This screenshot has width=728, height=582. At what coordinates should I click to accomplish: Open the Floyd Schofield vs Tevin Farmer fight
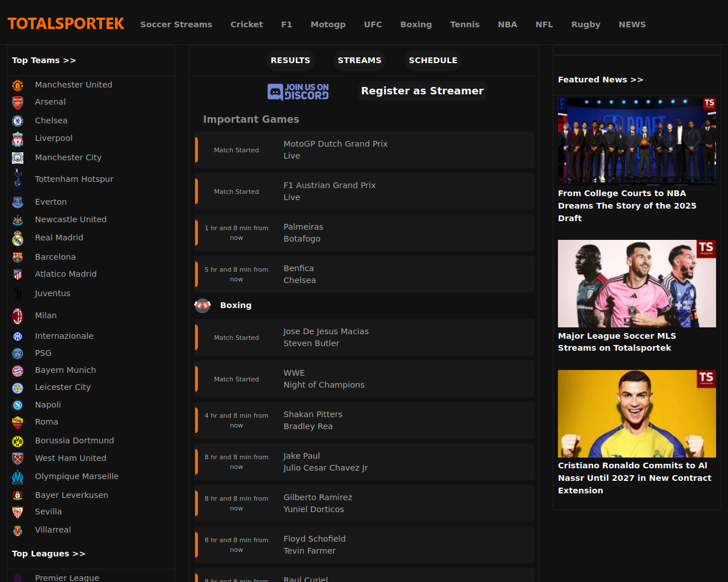point(364,545)
